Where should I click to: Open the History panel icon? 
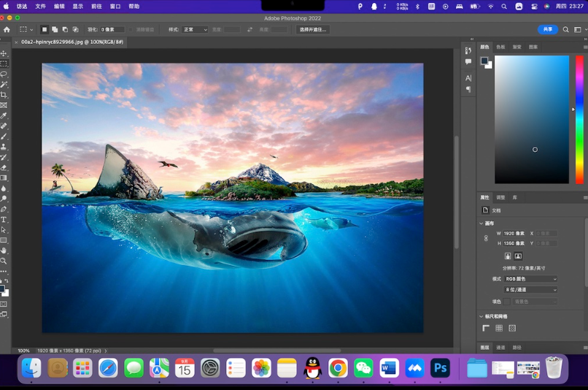(x=468, y=50)
